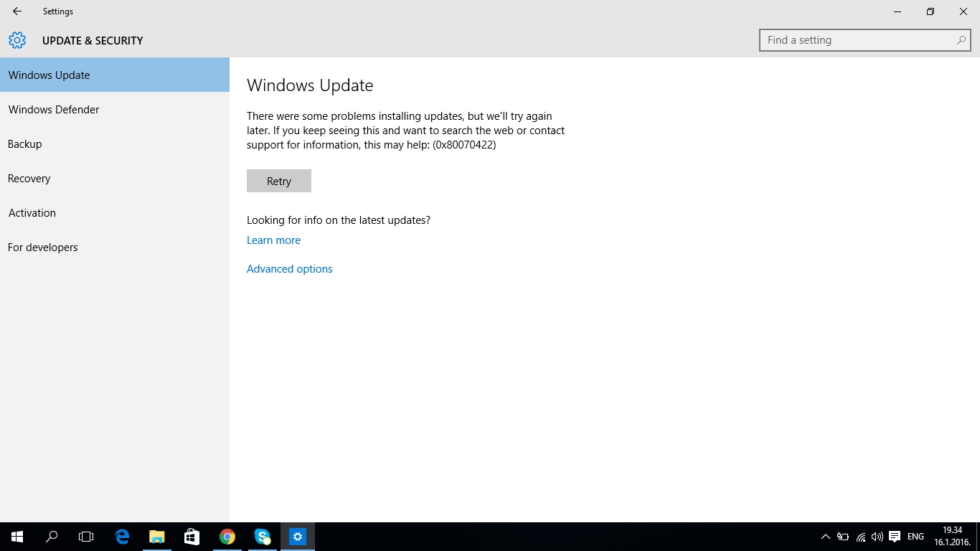Restore down the Settings window
This screenshot has width=980, height=551.
(x=930, y=11)
